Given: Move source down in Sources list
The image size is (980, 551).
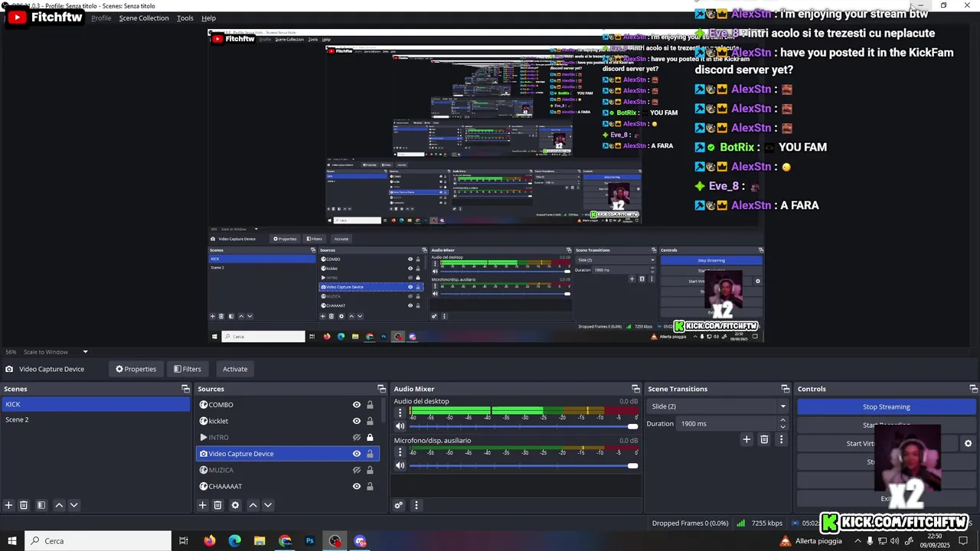Looking at the screenshot, I should coord(268,505).
